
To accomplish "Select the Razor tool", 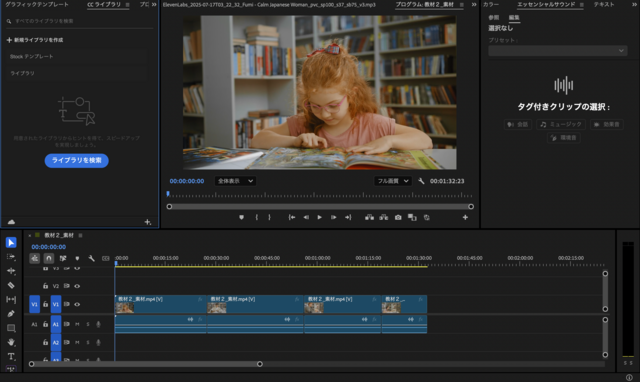I will coord(11,285).
